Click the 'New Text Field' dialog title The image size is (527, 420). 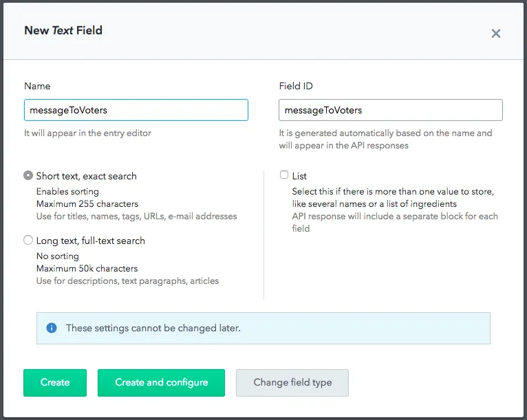pos(63,30)
